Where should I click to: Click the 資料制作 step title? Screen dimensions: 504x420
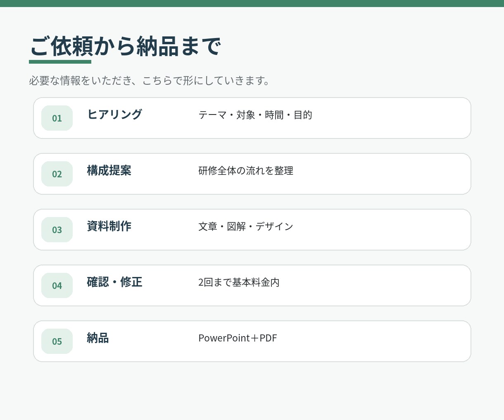click(109, 226)
